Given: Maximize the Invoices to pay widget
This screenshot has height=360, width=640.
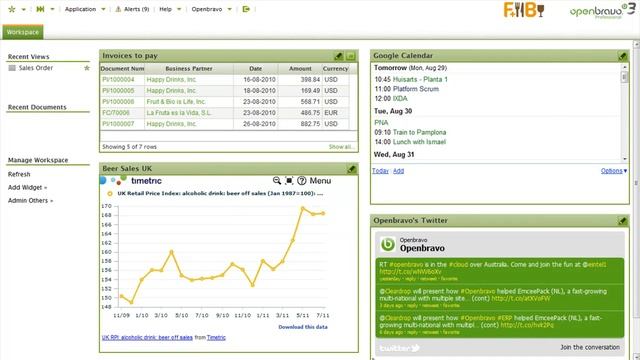Looking at the screenshot, I should pos(351,56).
